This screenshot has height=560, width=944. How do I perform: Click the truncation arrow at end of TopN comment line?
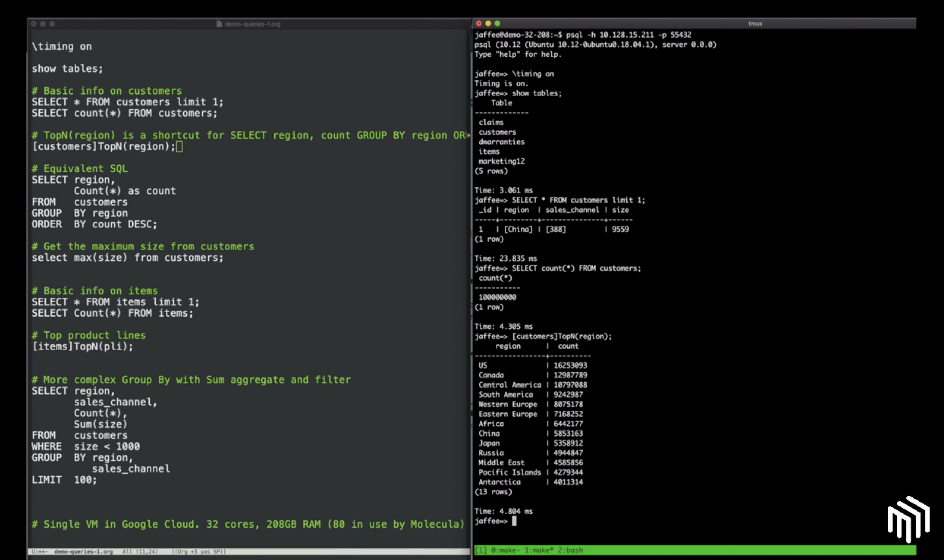[x=468, y=135]
